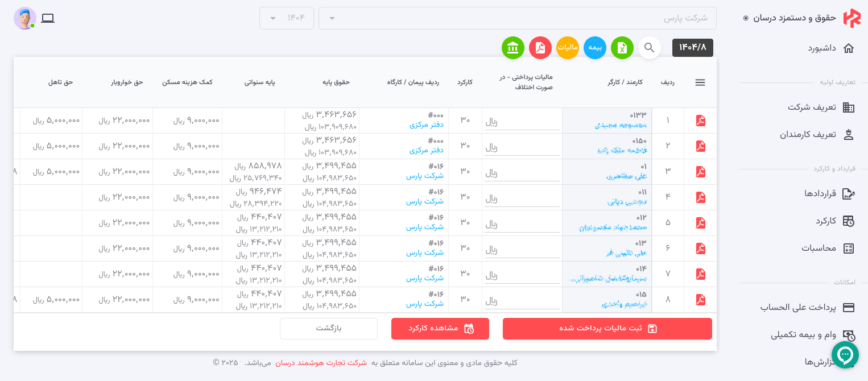
Task: Click ثبت مالیات پرداخت شده button
Action: click(x=607, y=329)
